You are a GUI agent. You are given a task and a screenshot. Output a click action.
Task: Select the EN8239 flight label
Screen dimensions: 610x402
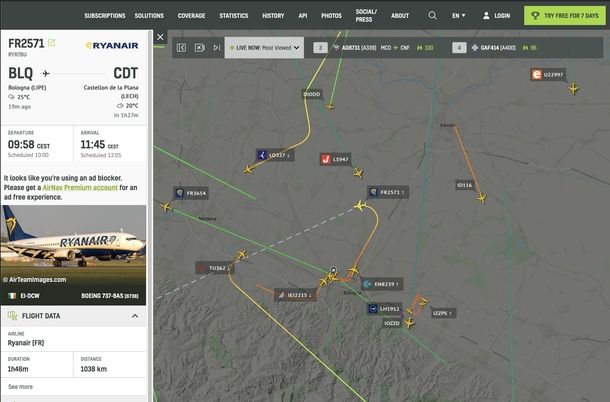click(x=382, y=284)
